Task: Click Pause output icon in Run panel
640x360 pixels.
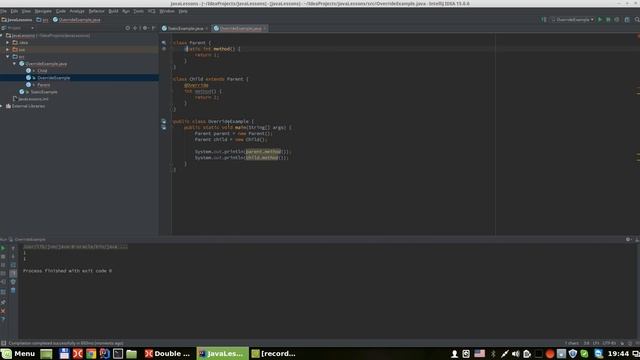Action: tap(3, 265)
